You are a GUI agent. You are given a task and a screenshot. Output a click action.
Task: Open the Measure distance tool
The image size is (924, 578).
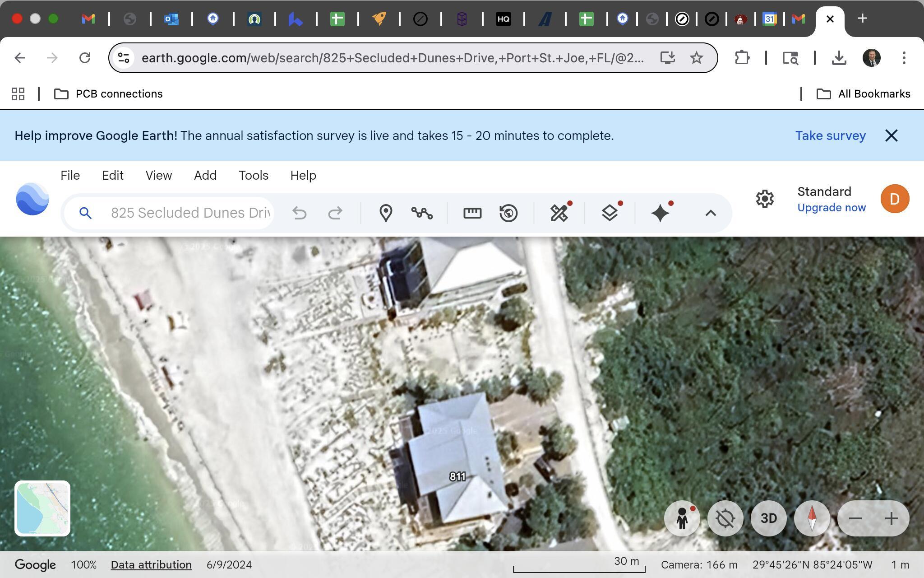click(472, 213)
